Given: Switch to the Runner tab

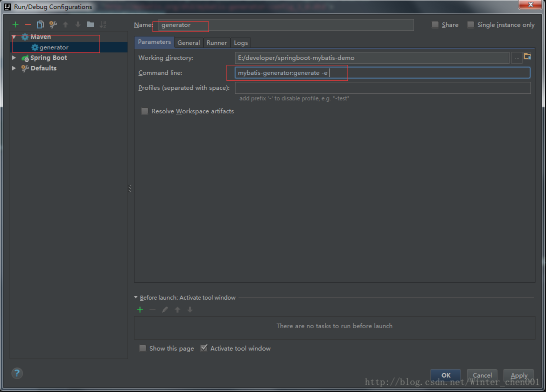Looking at the screenshot, I should coord(216,42).
